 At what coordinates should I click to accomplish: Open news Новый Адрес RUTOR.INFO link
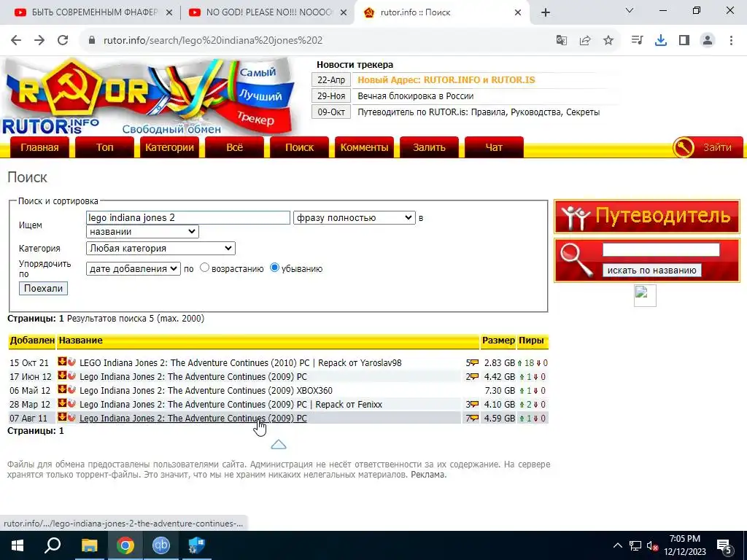446,80
